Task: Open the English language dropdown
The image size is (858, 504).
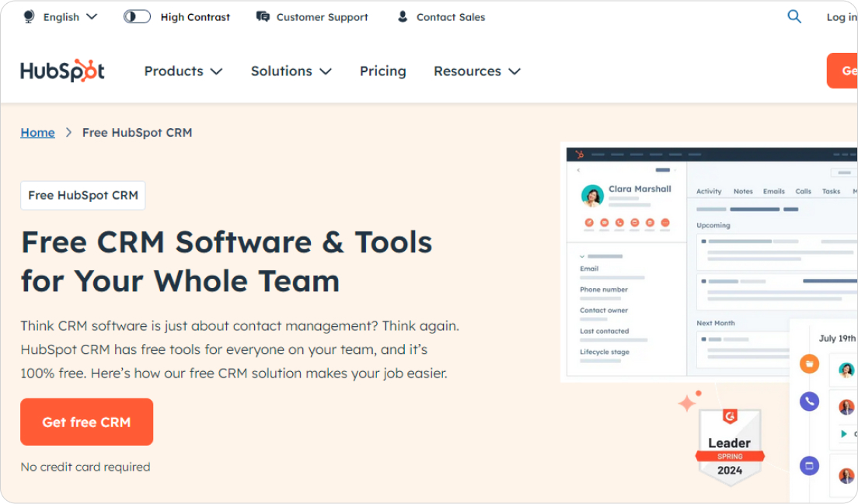Action: 70,17
